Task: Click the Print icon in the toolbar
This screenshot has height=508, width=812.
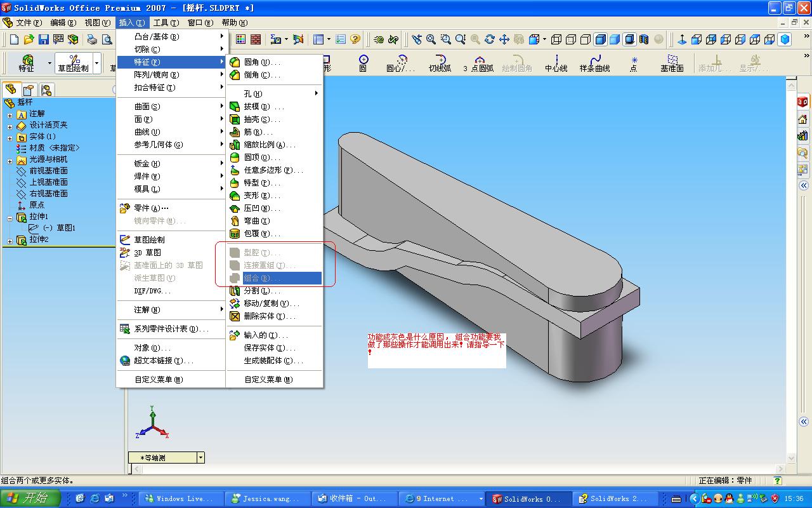Action: point(92,39)
